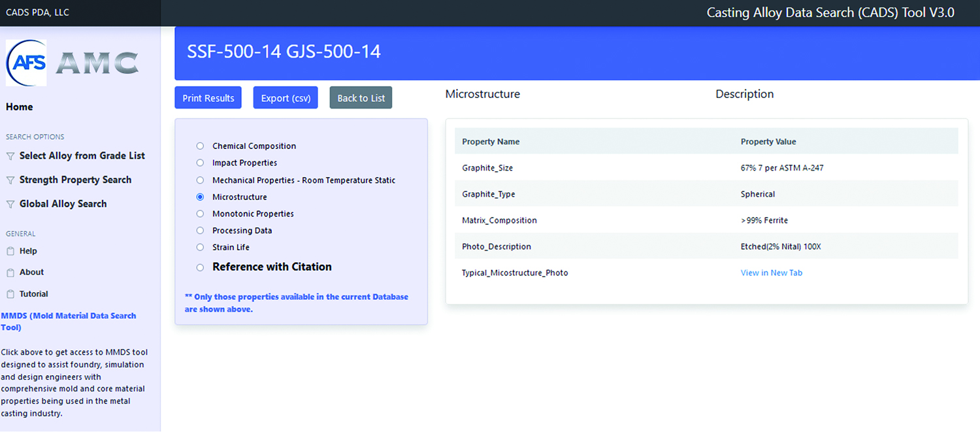
Task: Click the funnel icon beside Select Alloy from Grade List
Action: tap(10, 156)
